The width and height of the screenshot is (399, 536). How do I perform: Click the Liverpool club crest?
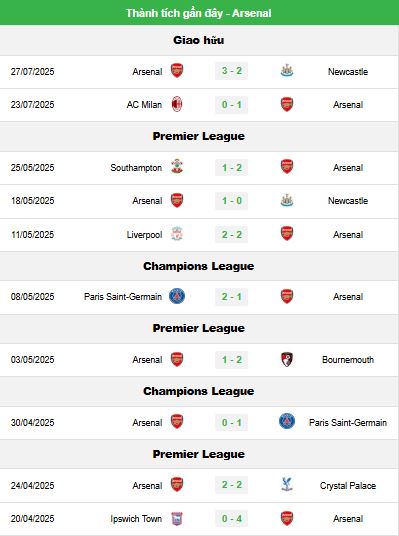pyautogui.click(x=177, y=234)
